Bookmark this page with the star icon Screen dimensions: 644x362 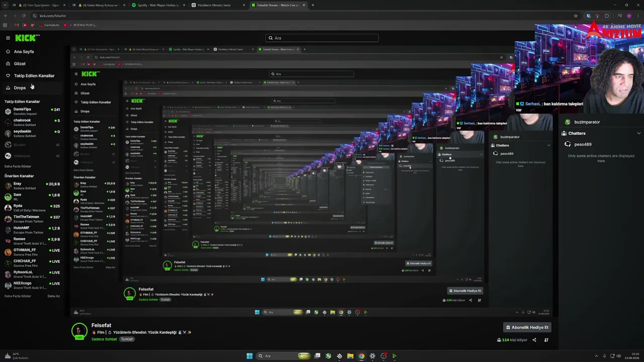pyautogui.click(x=576, y=16)
